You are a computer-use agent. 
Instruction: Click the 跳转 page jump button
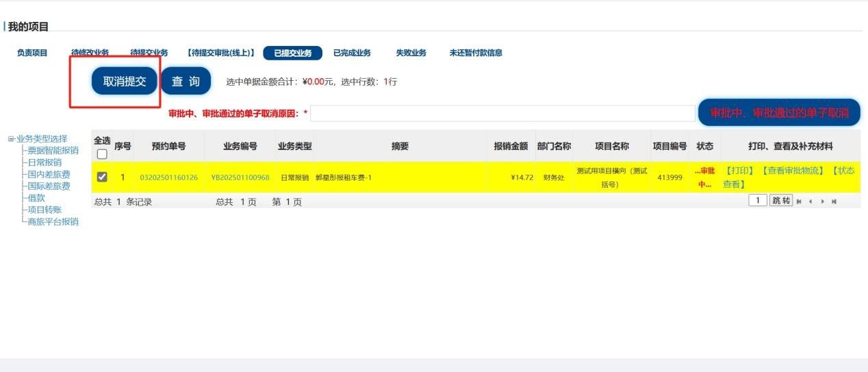point(781,201)
